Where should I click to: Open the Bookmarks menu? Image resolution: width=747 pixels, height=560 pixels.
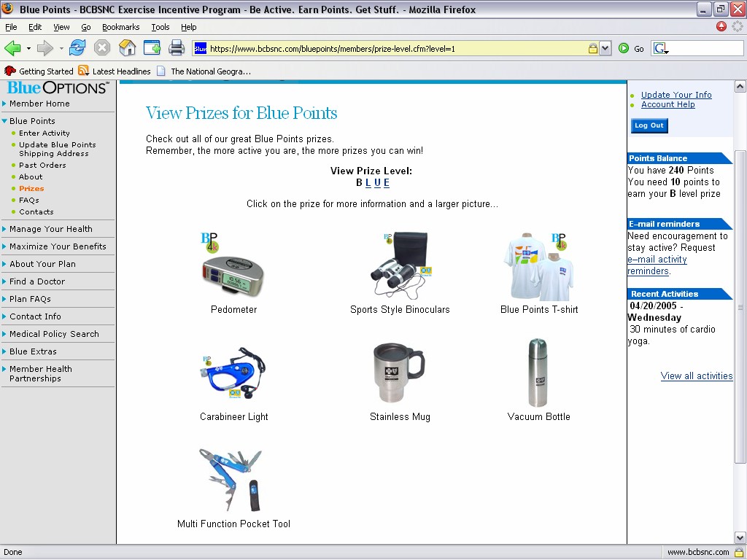click(121, 27)
